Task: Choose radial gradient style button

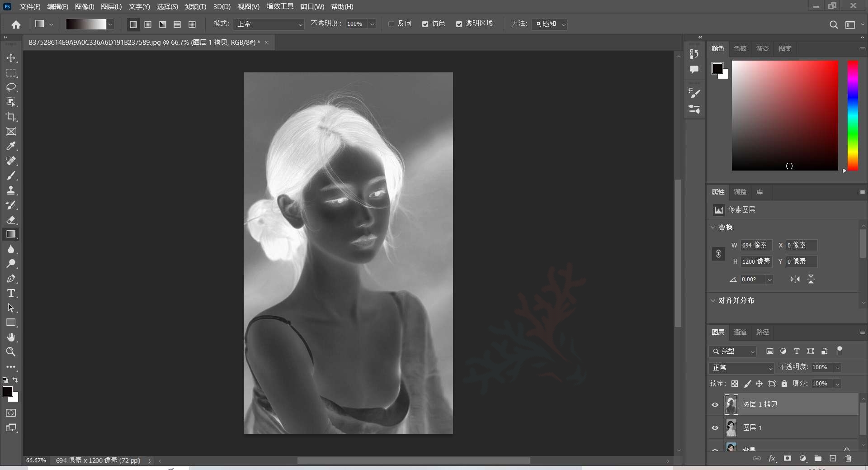Action: [x=148, y=24]
